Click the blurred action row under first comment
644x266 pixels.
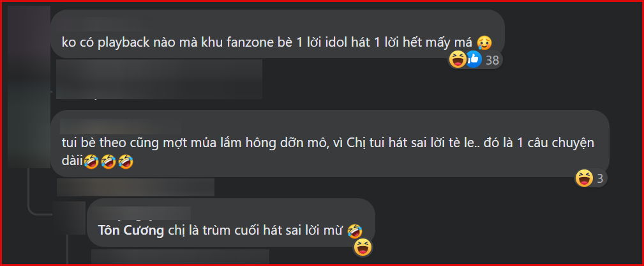(x=159, y=79)
